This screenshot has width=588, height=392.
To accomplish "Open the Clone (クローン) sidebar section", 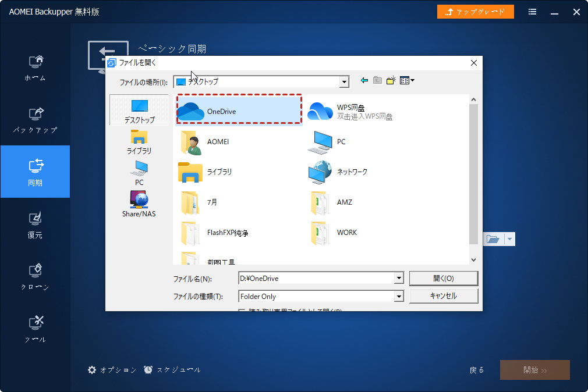I will click(x=36, y=277).
